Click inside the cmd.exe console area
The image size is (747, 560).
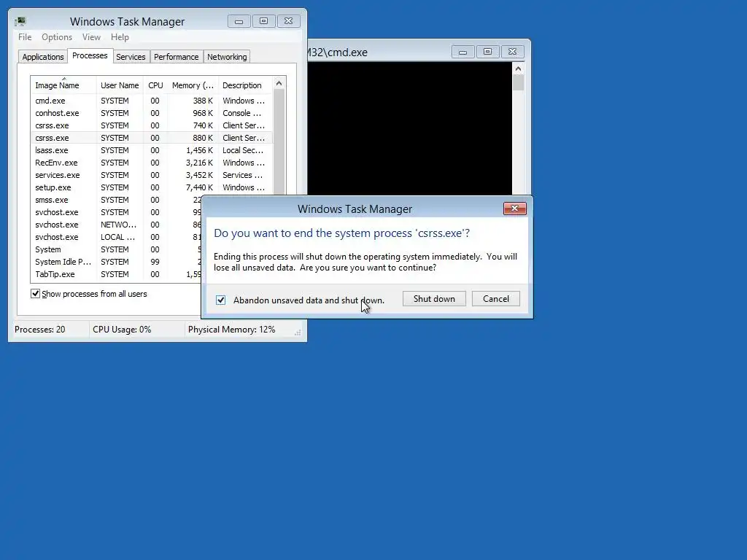pos(410,128)
